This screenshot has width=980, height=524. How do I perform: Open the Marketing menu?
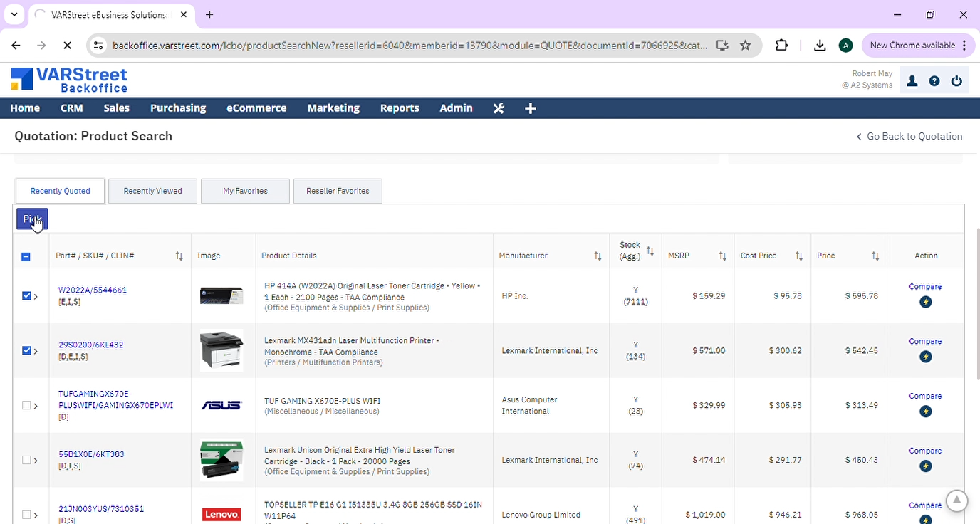pyautogui.click(x=333, y=108)
